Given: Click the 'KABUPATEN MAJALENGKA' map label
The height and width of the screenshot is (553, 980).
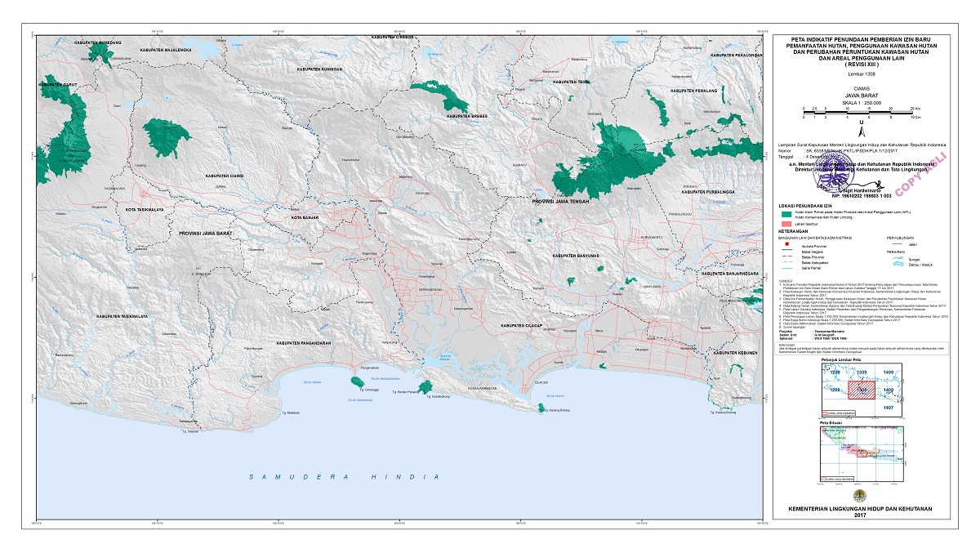Looking at the screenshot, I should (167, 50).
